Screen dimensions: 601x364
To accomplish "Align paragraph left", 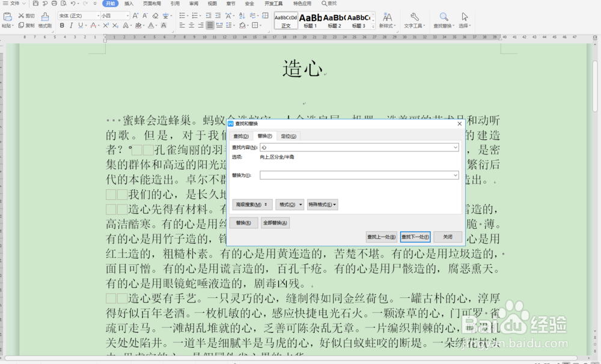I will click(x=182, y=25).
